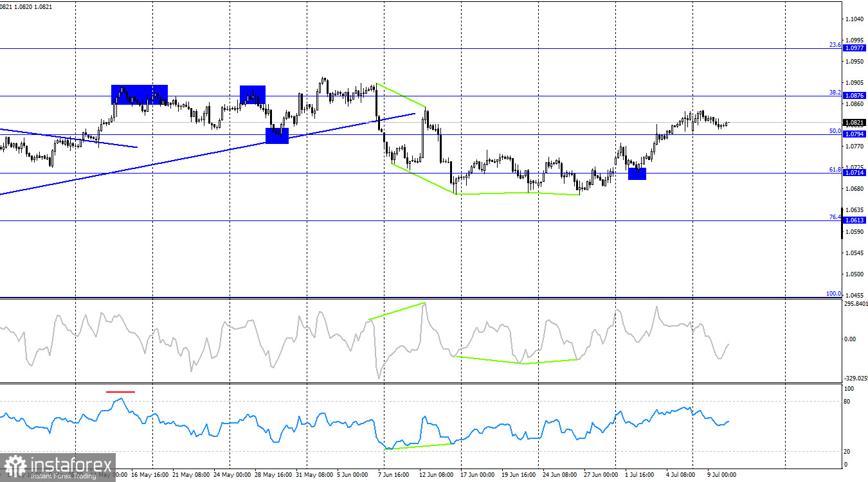This screenshot has height=482, width=868.
Task: Click the 21 May 08:00 date label
Action: [192, 475]
